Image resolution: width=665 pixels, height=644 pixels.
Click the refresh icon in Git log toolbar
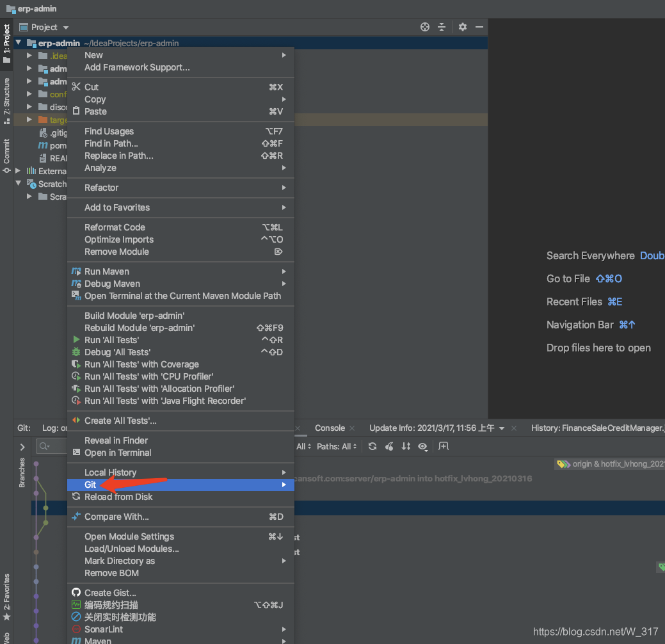click(x=373, y=446)
